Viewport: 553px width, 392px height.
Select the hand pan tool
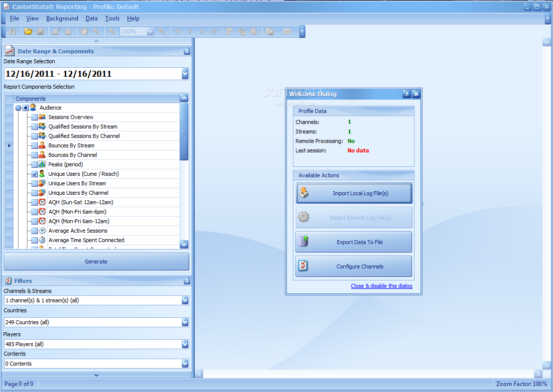tap(84, 31)
